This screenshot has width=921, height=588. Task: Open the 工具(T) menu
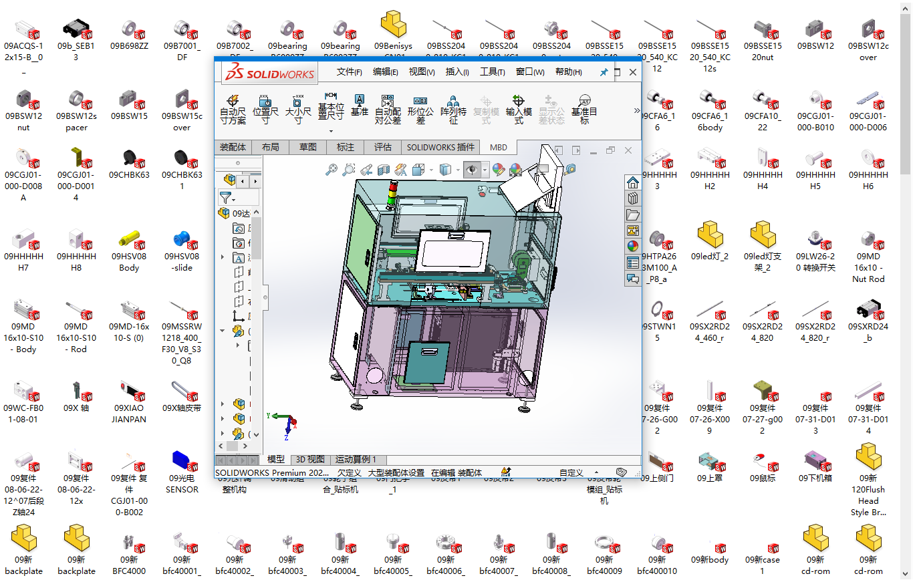(492, 72)
